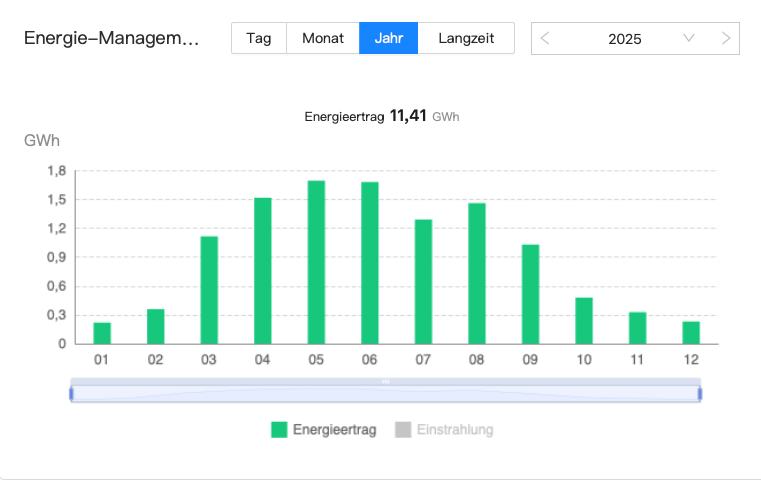Click the left handle of zoom slider

(71, 394)
